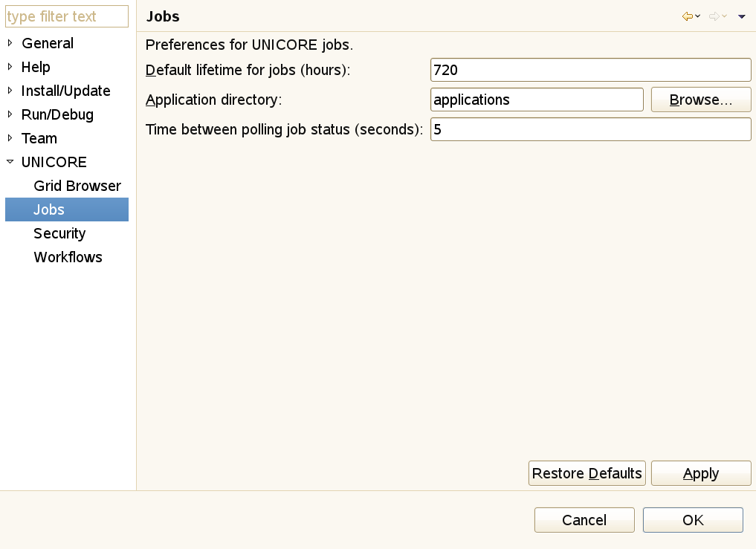Click the Apply button
Image resolution: width=756 pixels, height=549 pixels.
(701, 473)
